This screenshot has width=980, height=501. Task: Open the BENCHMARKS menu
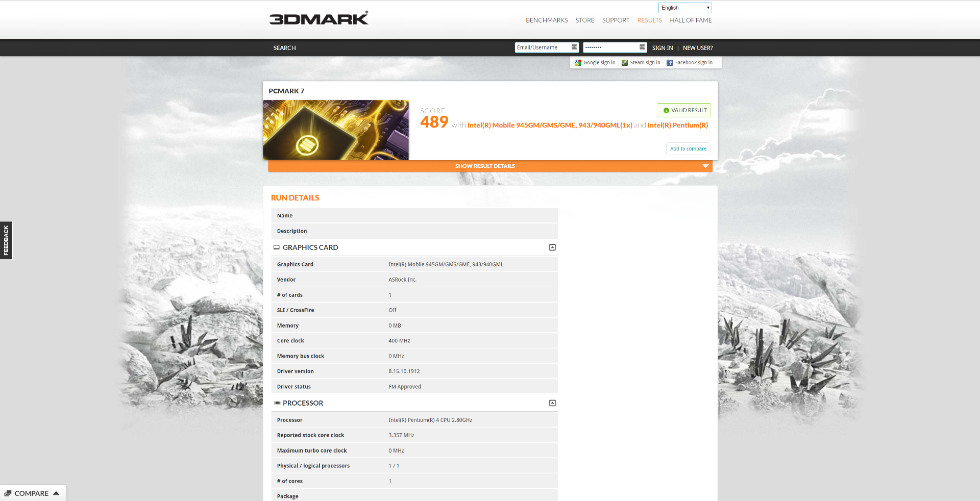(x=547, y=20)
